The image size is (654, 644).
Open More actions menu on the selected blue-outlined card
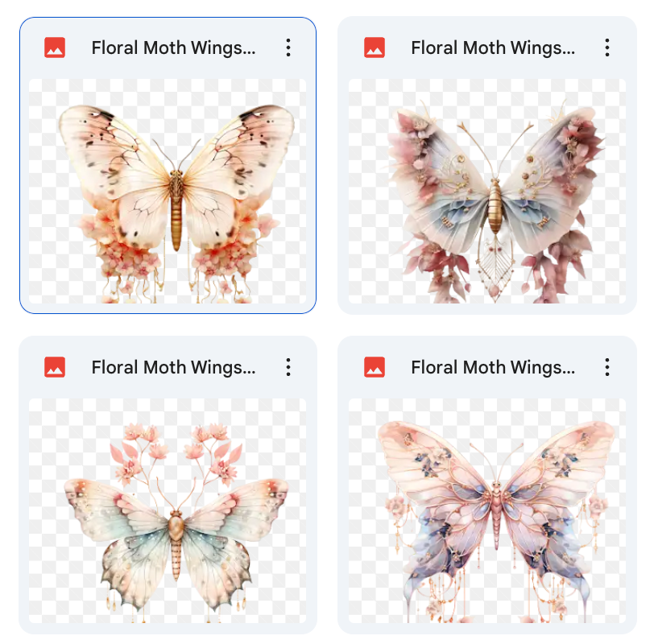[x=288, y=48]
